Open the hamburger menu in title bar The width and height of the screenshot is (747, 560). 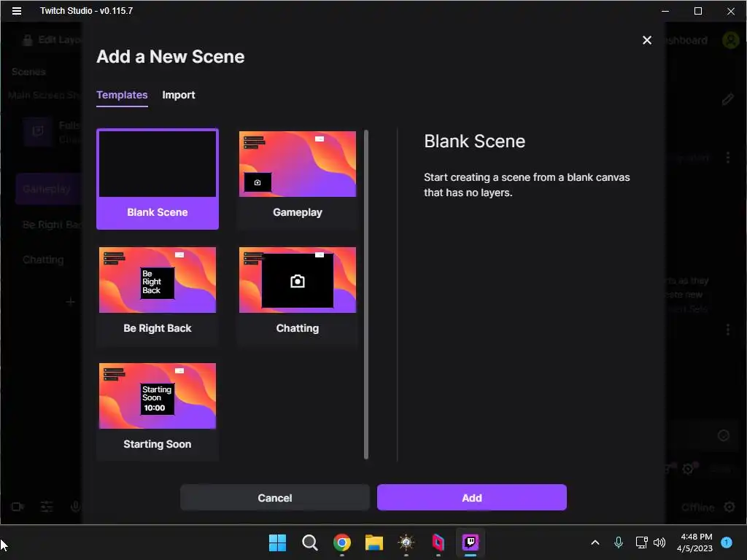[x=17, y=11]
